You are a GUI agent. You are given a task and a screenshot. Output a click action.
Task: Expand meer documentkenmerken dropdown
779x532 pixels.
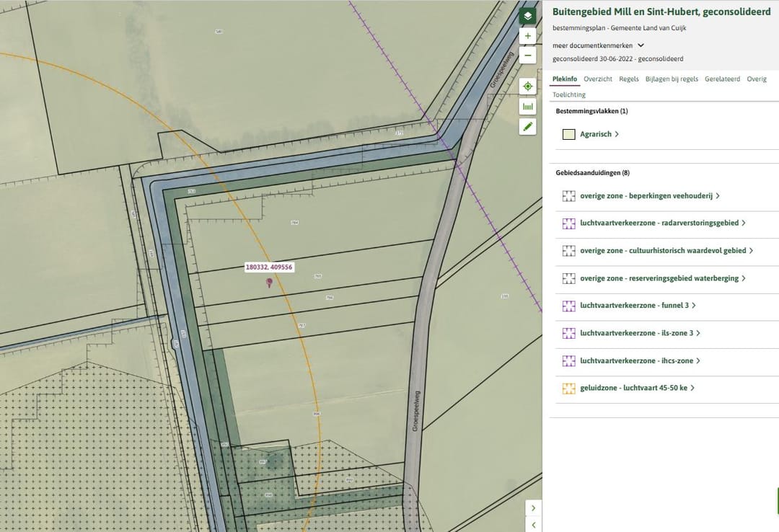(x=641, y=45)
